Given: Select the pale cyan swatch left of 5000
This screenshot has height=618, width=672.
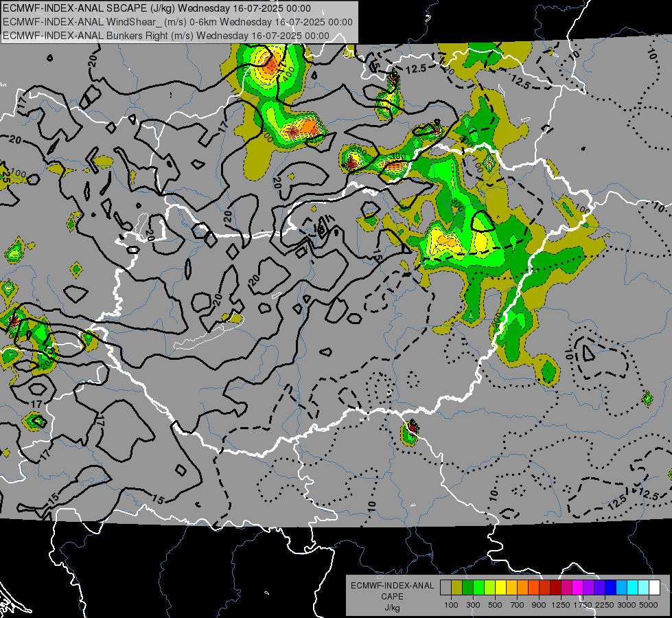Looking at the screenshot, I should pos(644,588).
